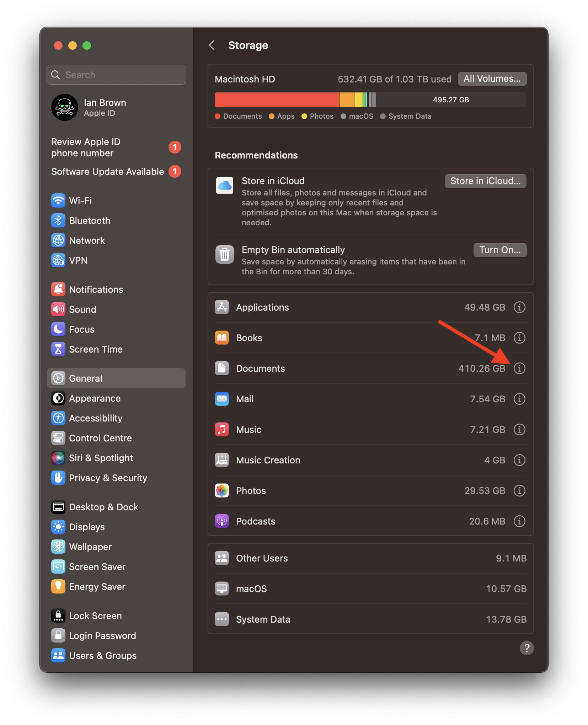Viewport: 588px width, 725px height.
Task: Click the 13.78 GB System Data size
Action: [506, 619]
